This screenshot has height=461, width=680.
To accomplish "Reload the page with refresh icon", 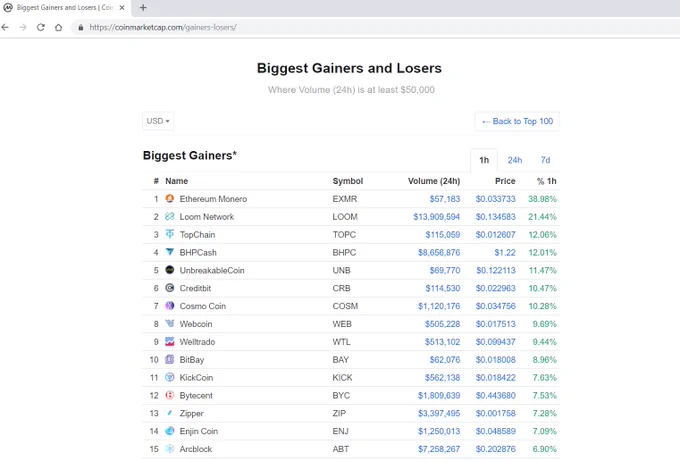I will pyautogui.click(x=41, y=27).
